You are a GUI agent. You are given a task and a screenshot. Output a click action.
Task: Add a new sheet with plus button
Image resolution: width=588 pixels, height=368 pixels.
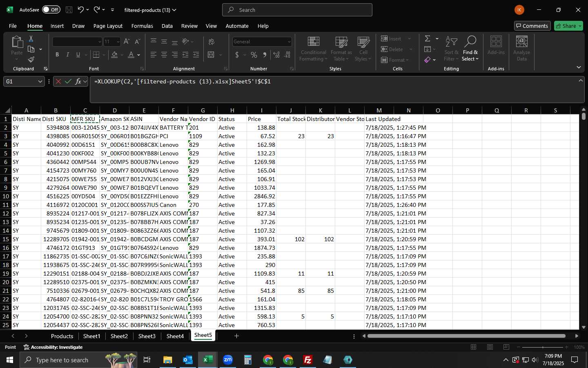click(236, 336)
